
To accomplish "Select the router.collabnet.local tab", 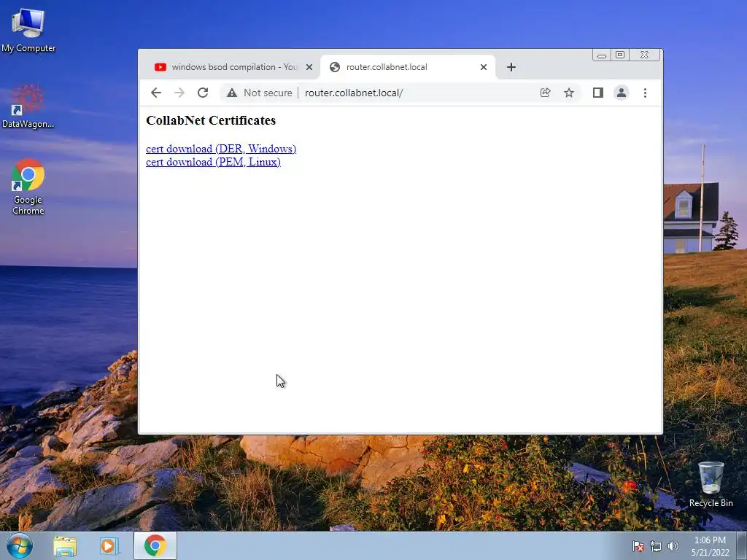I will 407,67.
